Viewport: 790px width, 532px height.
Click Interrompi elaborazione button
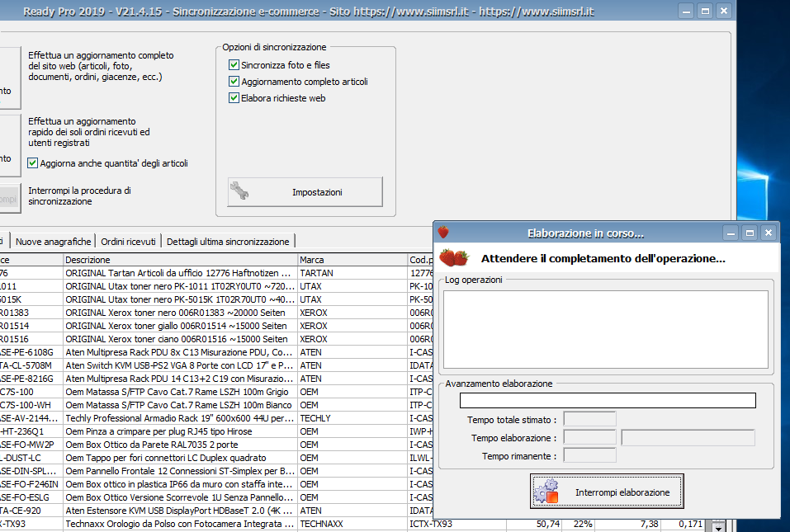(607, 492)
